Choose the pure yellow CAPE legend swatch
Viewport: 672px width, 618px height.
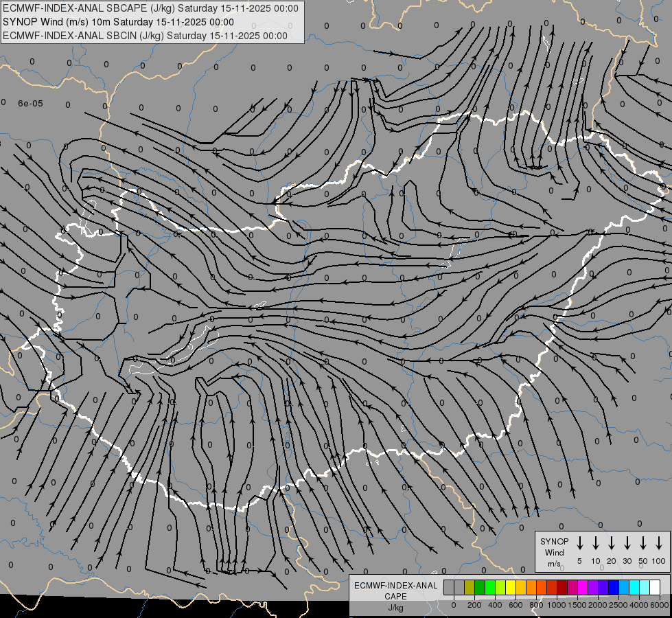(x=511, y=587)
